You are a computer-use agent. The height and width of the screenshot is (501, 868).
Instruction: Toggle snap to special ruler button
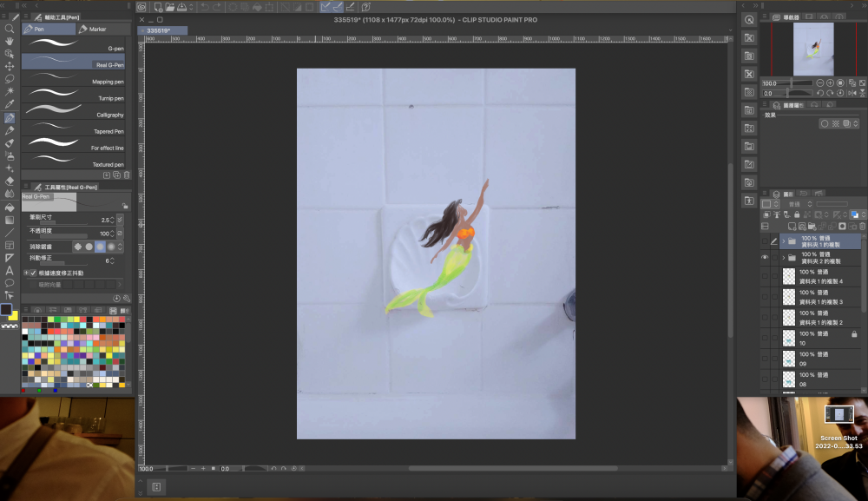338,7
